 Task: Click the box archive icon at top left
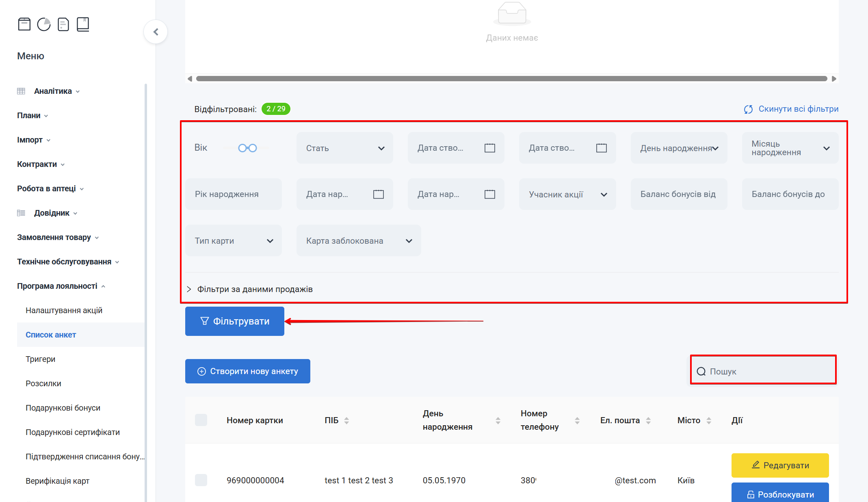24,24
